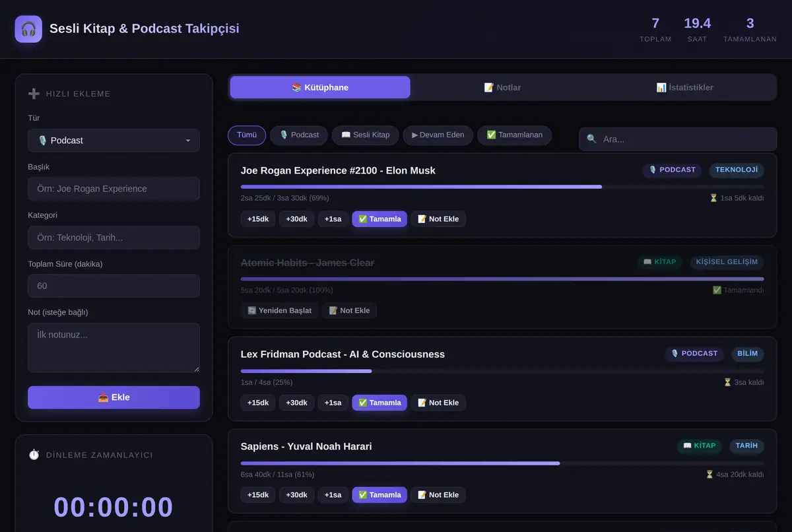
Task: Click the Başlık input field
Action: 114,189
